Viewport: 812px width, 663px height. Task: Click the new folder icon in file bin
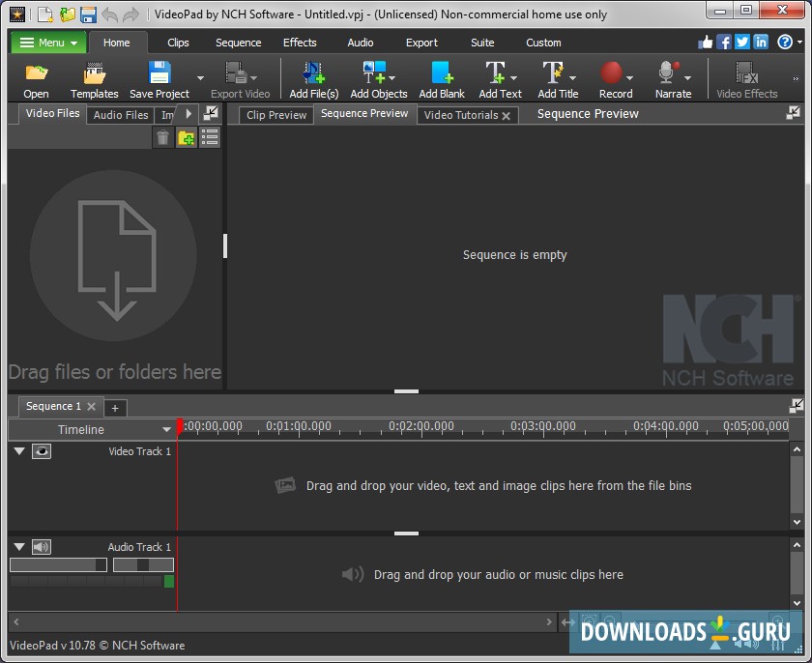click(x=186, y=138)
